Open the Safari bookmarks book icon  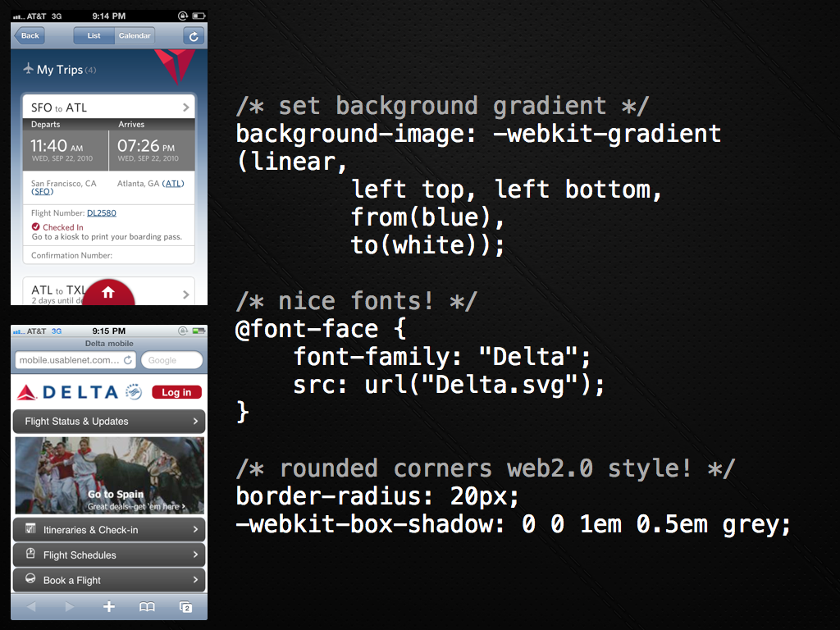pos(147,607)
